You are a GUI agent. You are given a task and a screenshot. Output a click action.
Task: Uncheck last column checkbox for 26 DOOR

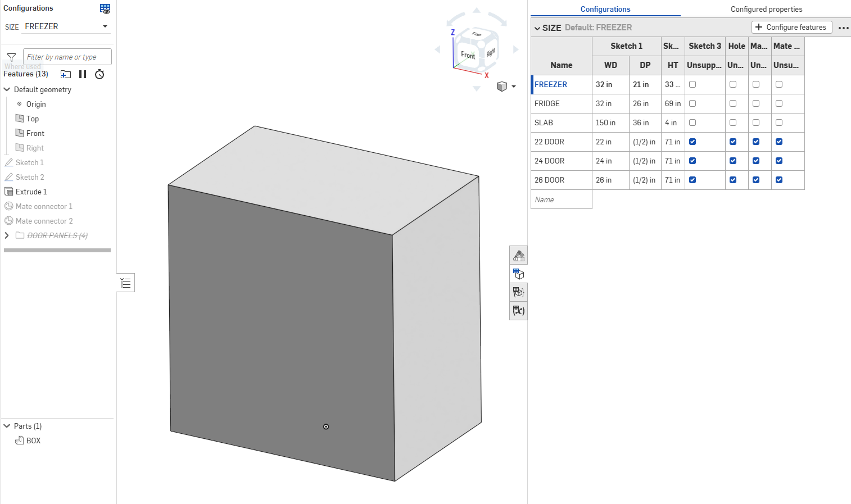[x=779, y=180]
